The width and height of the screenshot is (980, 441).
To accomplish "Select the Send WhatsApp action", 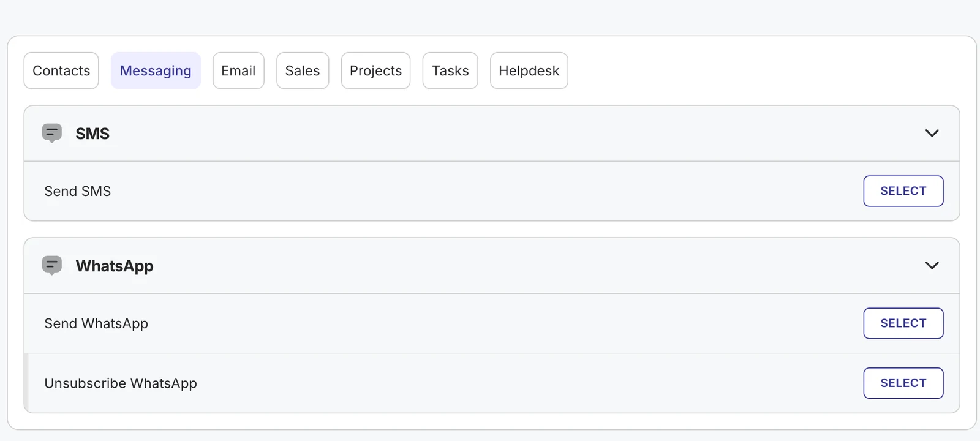I will pos(903,323).
